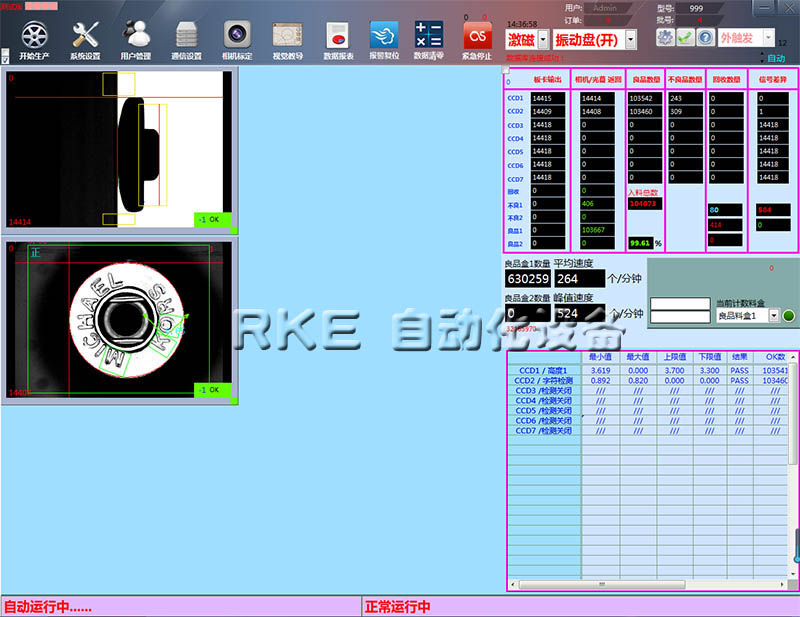The height and width of the screenshot is (617, 800).
Task: Toggle the green round indicator beside 良品料盒1
Action: click(789, 316)
